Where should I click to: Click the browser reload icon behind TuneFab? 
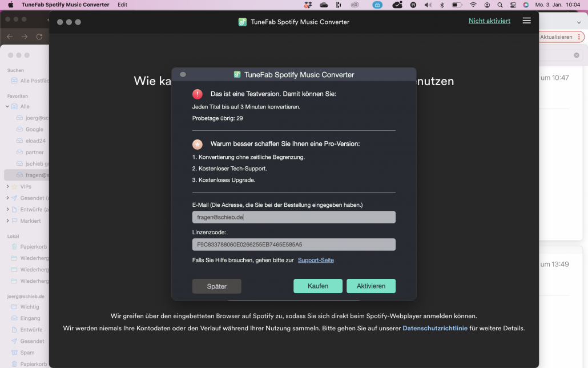tap(39, 37)
